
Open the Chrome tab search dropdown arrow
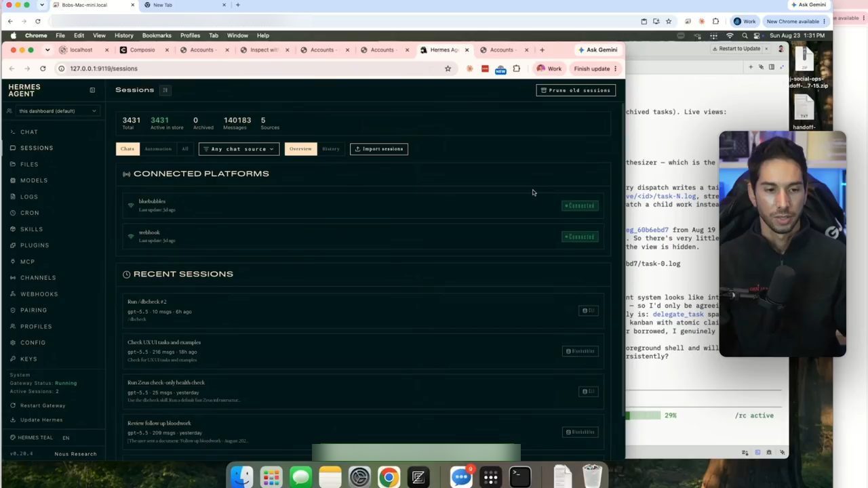coord(47,49)
